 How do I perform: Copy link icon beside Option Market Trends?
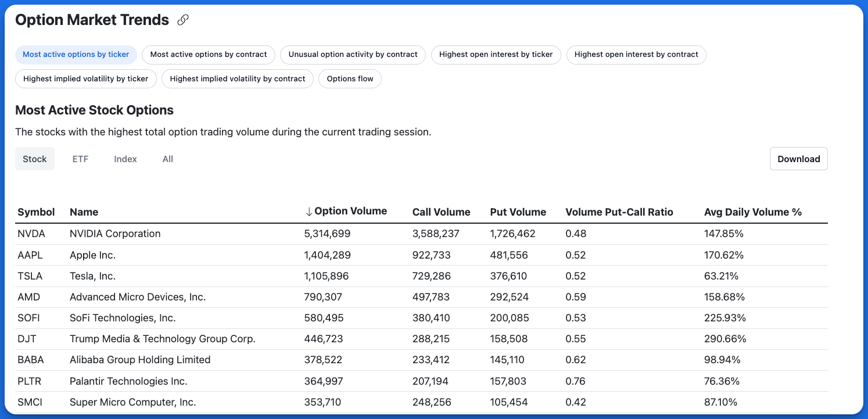pyautogui.click(x=183, y=20)
